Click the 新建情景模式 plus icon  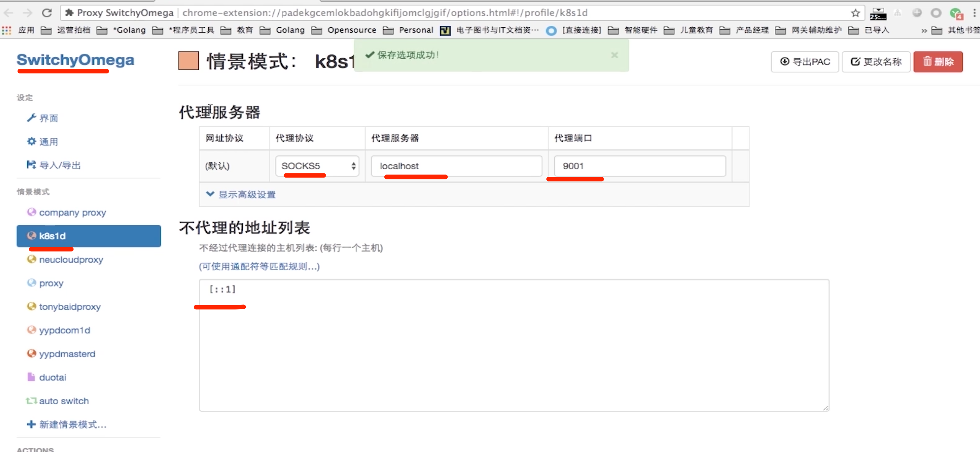(x=31, y=424)
